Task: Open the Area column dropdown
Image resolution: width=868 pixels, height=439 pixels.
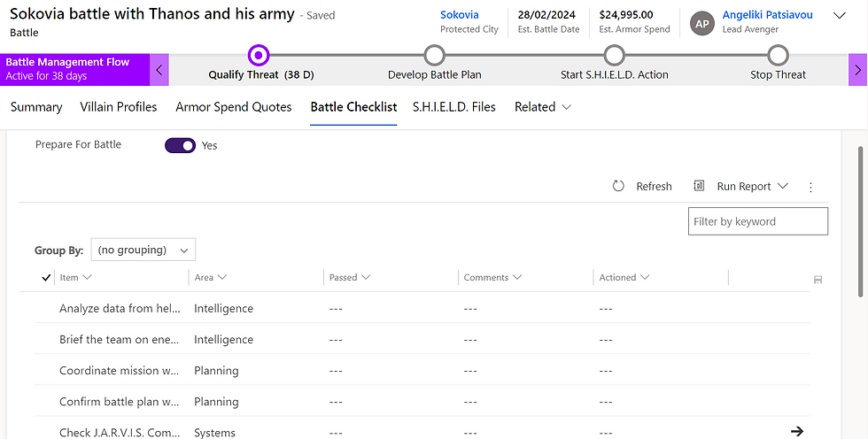Action: [222, 277]
